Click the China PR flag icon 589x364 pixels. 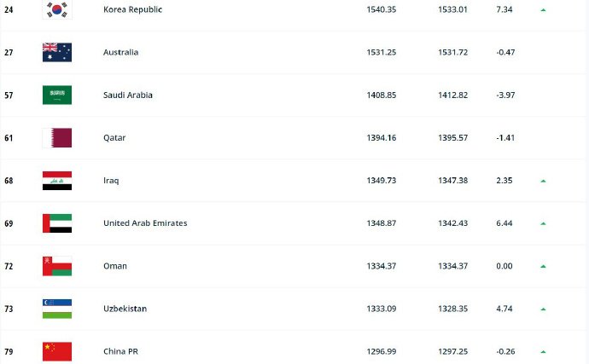(57, 351)
